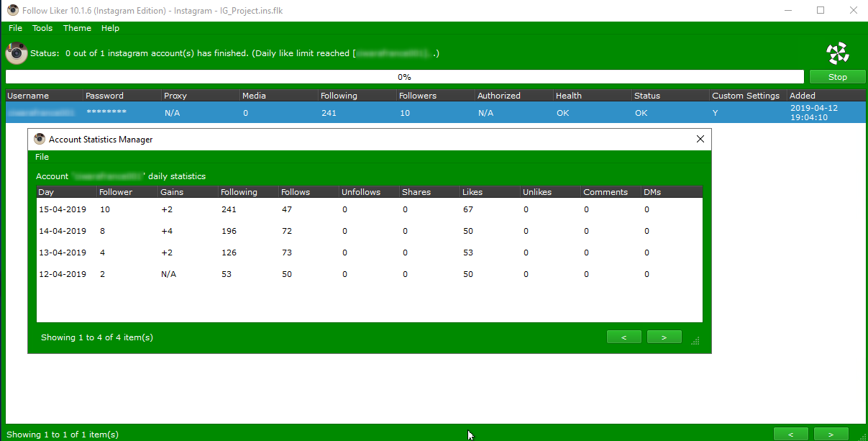Click the Custom Settings Y cell
The width and height of the screenshot is (868, 441).
point(715,113)
